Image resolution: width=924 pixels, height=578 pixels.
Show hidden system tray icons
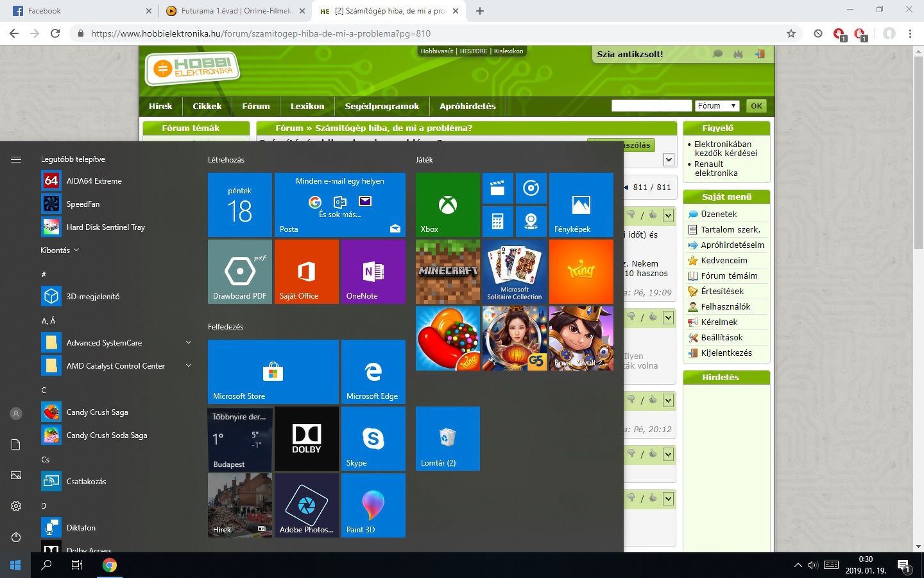point(798,565)
